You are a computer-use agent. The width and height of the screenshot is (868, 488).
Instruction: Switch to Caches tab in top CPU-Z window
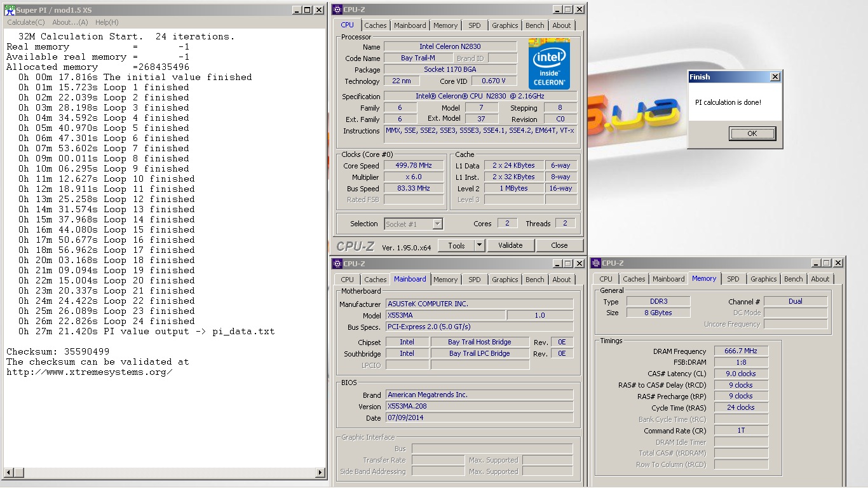(375, 25)
